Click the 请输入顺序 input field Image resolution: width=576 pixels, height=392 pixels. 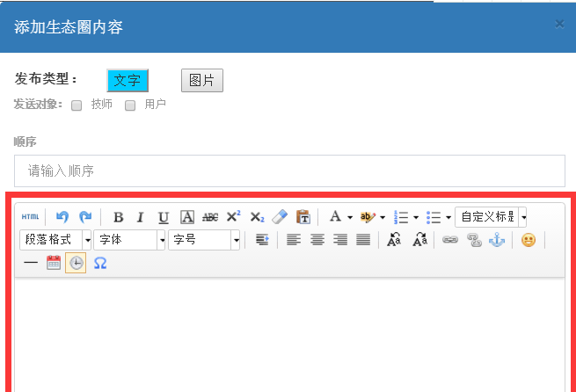tap(289, 171)
